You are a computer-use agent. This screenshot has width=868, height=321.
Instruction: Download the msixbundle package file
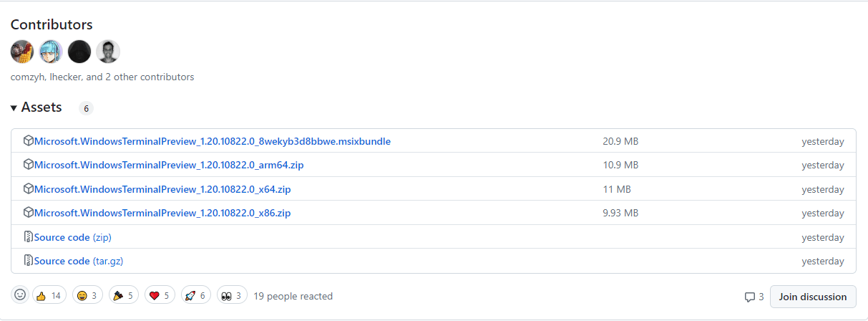pos(212,141)
